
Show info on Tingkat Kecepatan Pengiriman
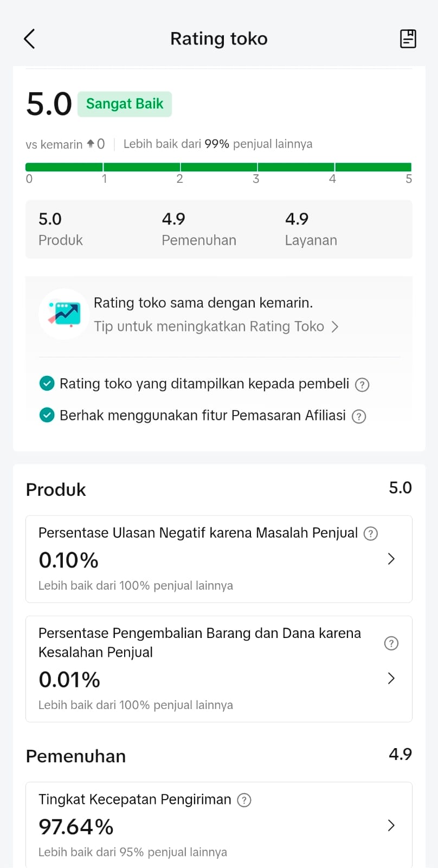click(244, 800)
